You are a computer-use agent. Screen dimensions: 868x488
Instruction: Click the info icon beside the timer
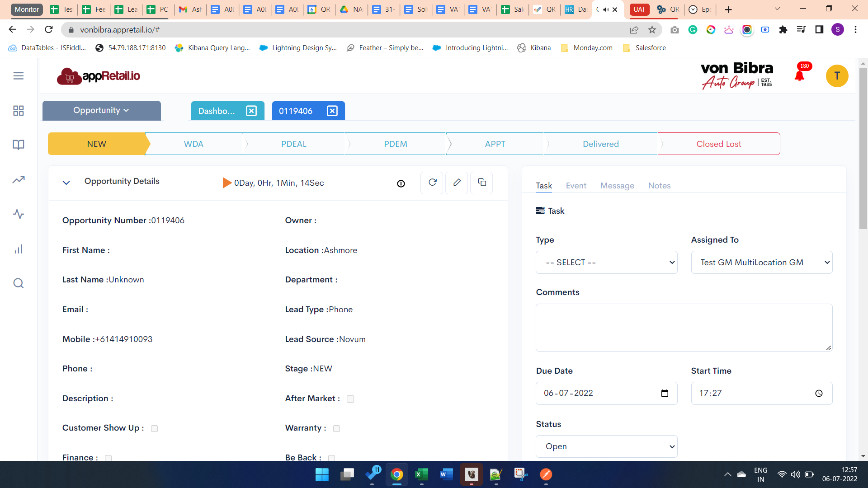point(401,183)
